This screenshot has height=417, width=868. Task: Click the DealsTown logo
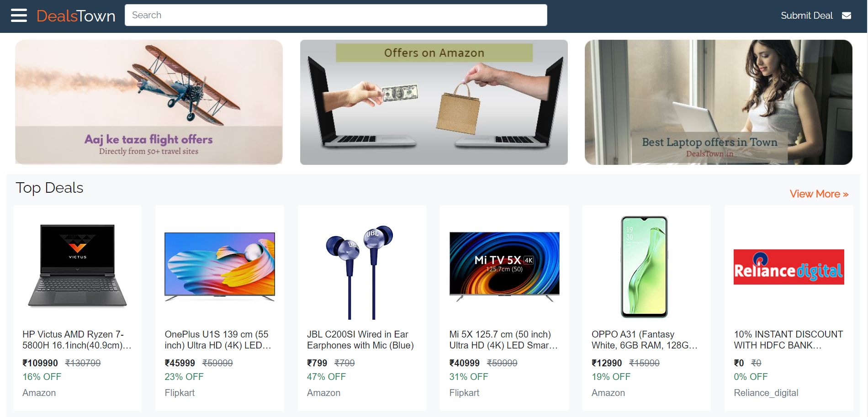click(x=76, y=16)
